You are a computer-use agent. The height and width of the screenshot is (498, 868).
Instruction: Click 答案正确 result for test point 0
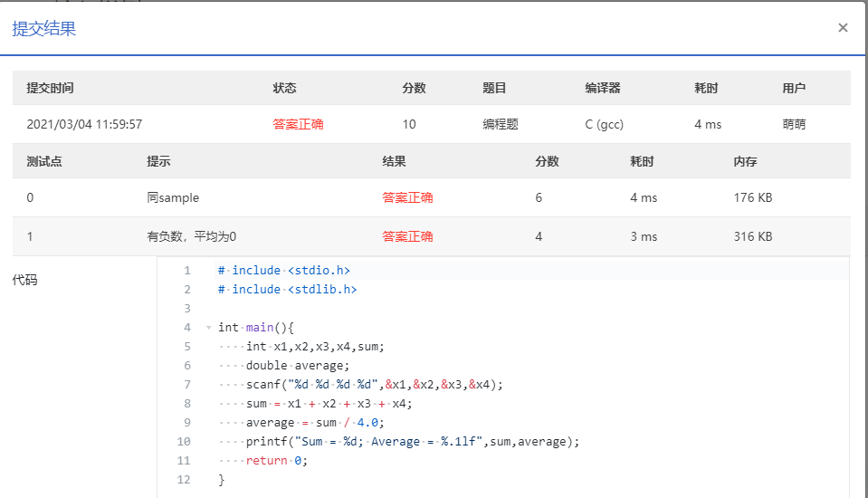point(407,197)
